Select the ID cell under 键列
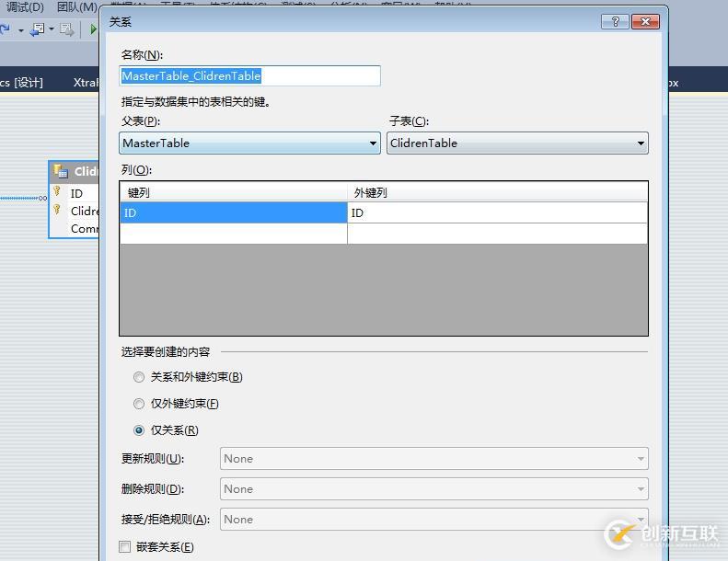The width and height of the screenshot is (728, 561). click(x=234, y=212)
